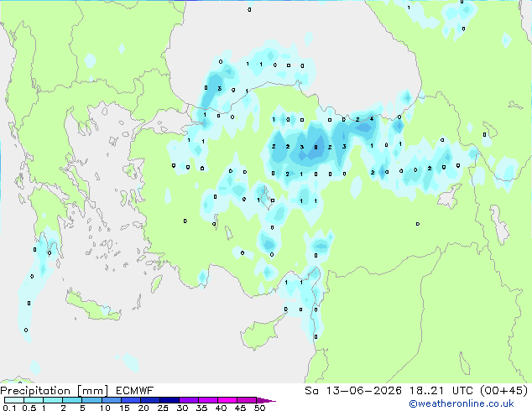
Task: Click the arrow tip beyond legend value 50
Action: tap(266, 400)
